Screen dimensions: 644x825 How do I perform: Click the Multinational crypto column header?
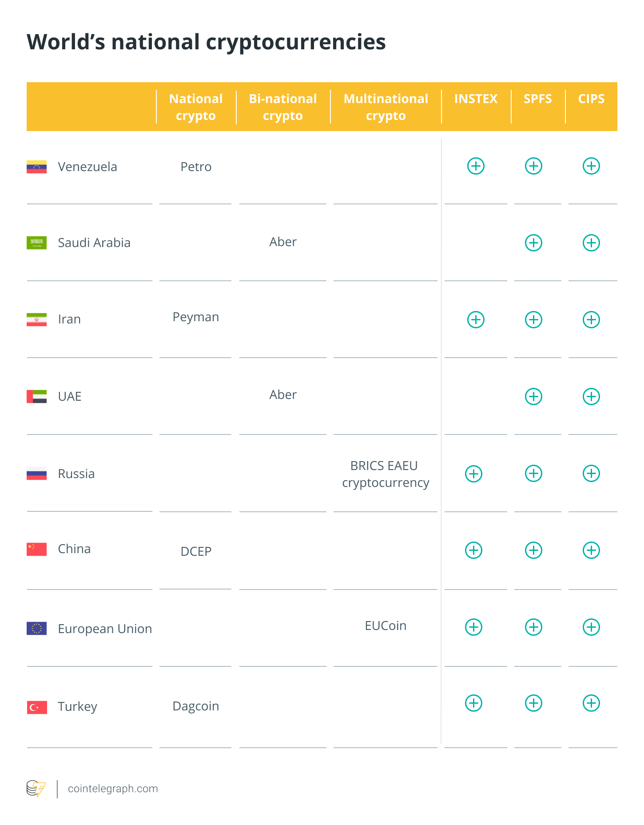coord(386,107)
